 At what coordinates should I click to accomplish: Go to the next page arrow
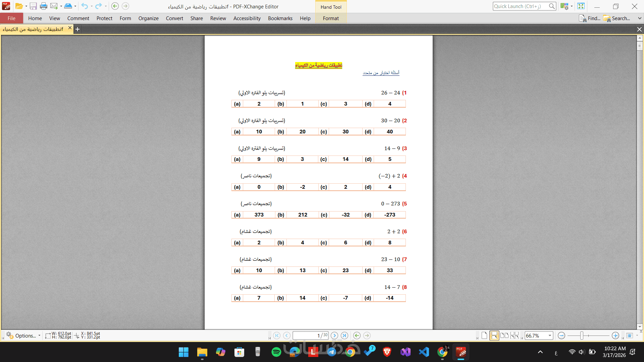[x=334, y=336]
